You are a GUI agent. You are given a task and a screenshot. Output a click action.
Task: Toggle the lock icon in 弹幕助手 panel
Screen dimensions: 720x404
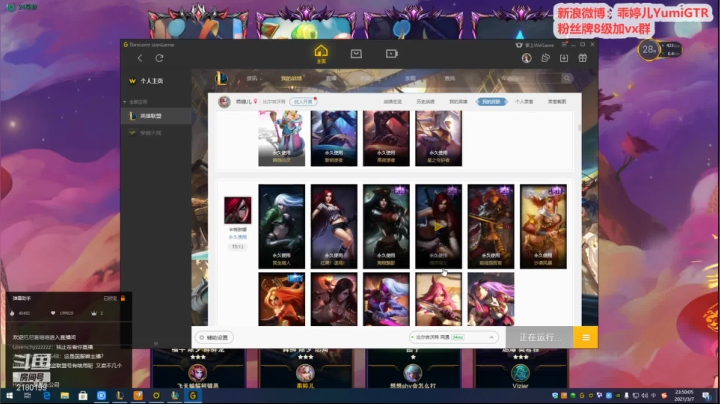(123, 298)
